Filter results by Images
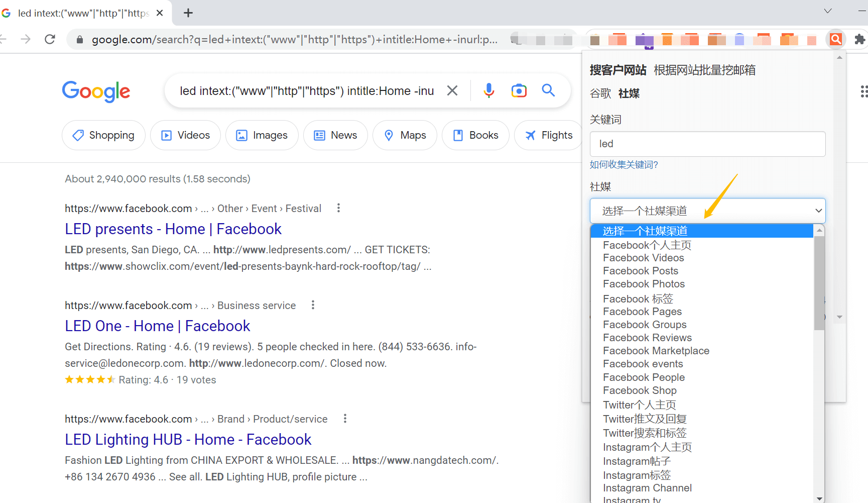 (262, 135)
